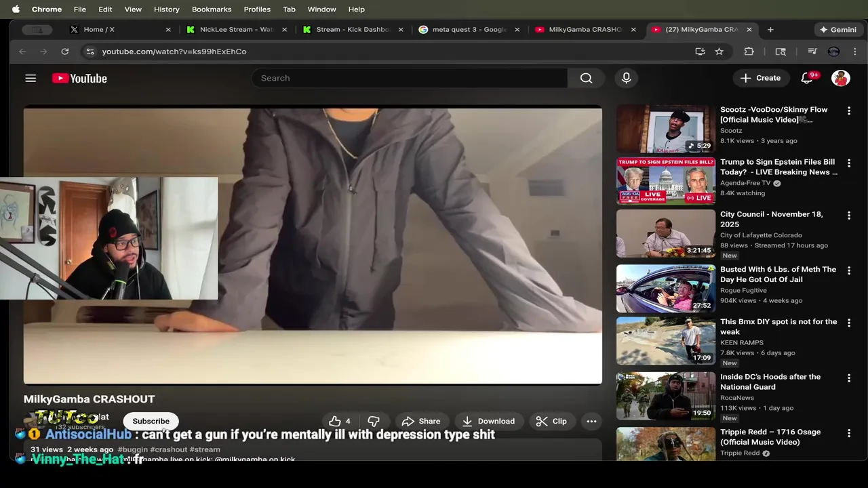
Task: Open options for Busted With 6 Lbs video
Action: click(x=848, y=270)
